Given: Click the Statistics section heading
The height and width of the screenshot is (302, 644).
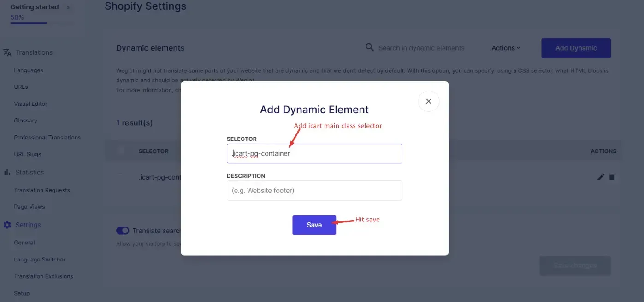Looking at the screenshot, I should point(30,172).
